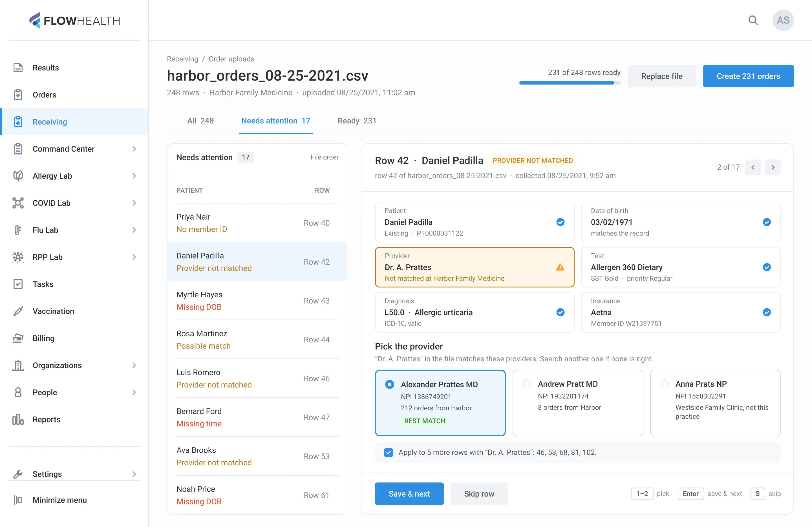812x527 pixels.
Task: Click the Replace file button
Action: point(661,76)
